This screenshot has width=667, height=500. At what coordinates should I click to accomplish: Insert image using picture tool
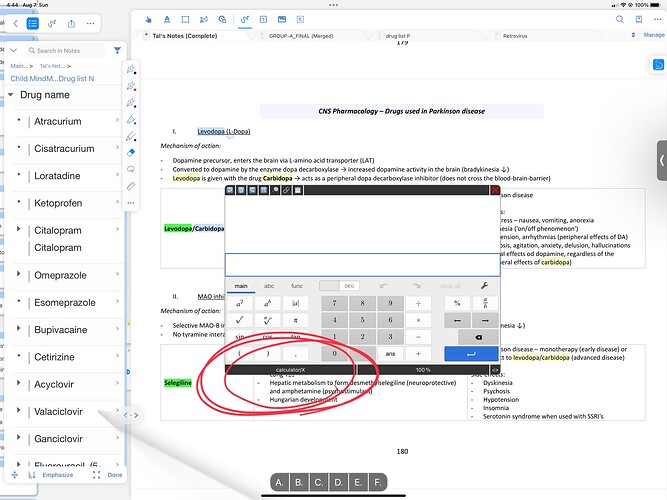282,20
